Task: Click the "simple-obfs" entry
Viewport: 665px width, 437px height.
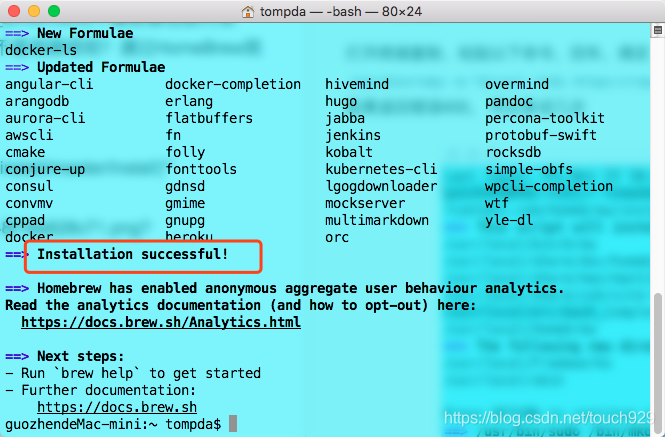Action: [x=528, y=169]
